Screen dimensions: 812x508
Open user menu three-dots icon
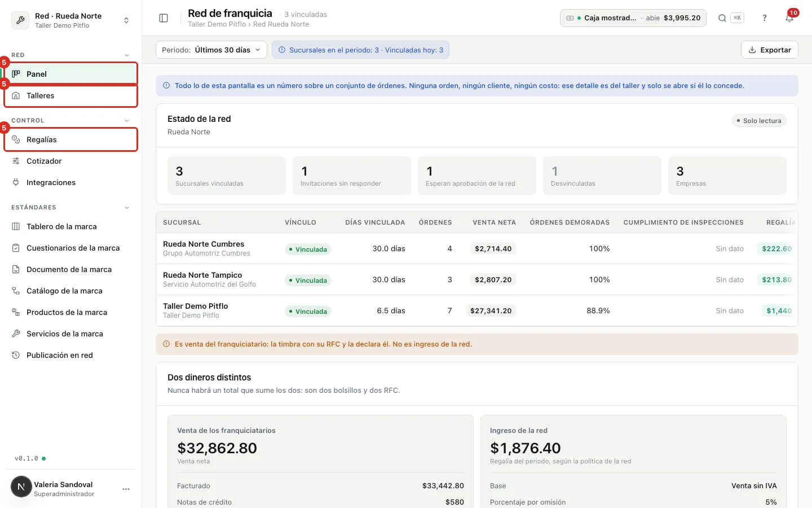coord(126,489)
